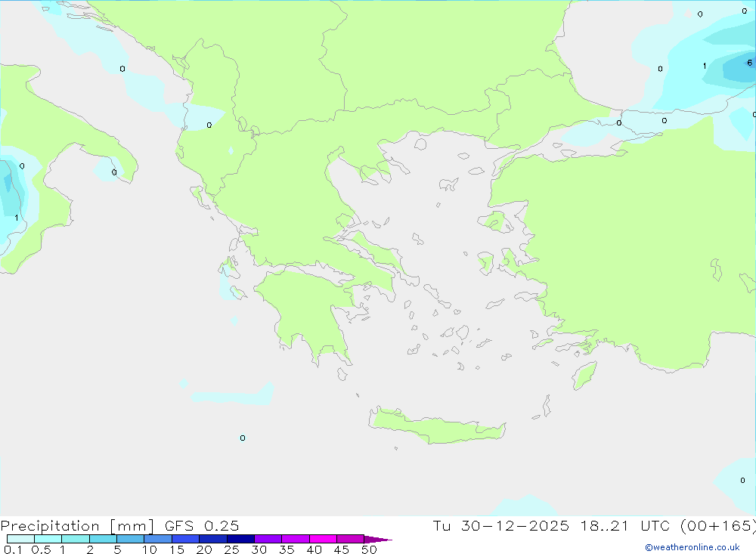This screenshot has height=554, width=756.
Task: Pick the 35–40 mm purple swatch
Action: click(x=296, y=539)
